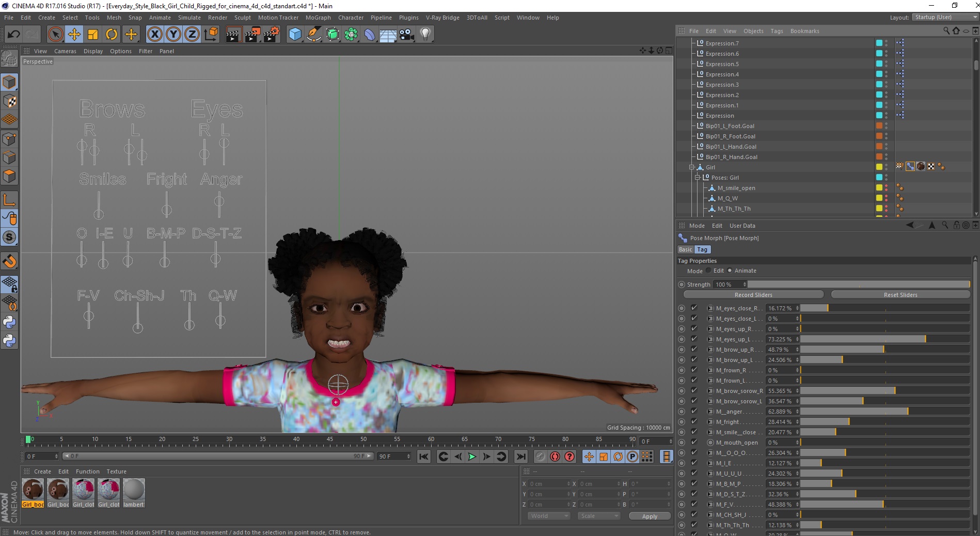The image size is (980, 536).
Task: Select the Live Selection tool
Action: coord(55,35)
